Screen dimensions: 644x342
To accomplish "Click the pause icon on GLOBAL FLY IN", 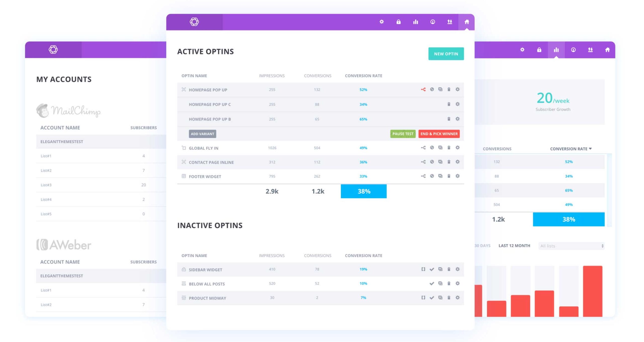I will [432, 148].
